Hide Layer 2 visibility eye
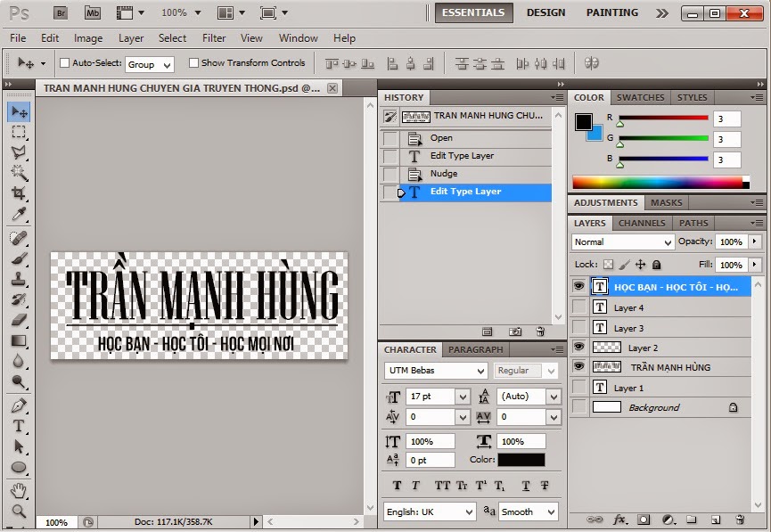Image resolution: width=771 pixels, height=532 pixels. coord(579,348)
